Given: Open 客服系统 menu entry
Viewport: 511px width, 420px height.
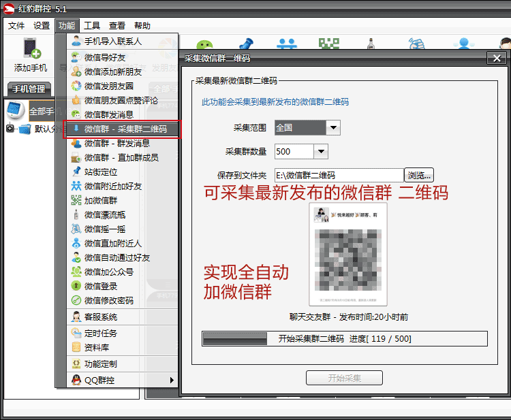Looking at the screenshot, I should (x=123, y=317).
